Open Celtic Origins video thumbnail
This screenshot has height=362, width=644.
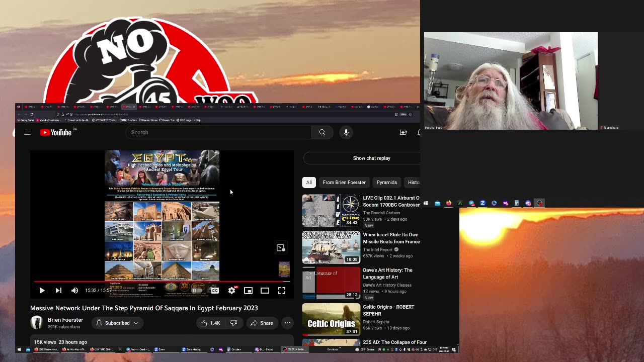click(331, 320)
